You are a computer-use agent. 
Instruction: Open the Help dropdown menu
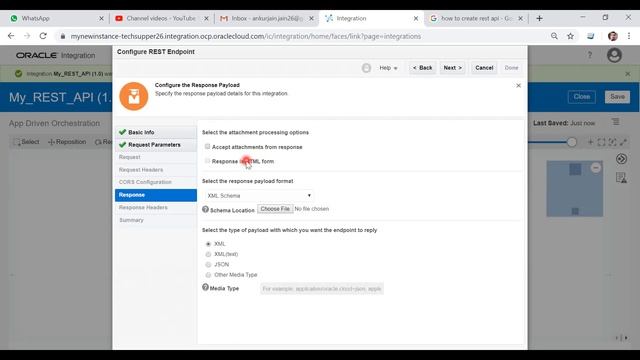[x=388, y=68]
